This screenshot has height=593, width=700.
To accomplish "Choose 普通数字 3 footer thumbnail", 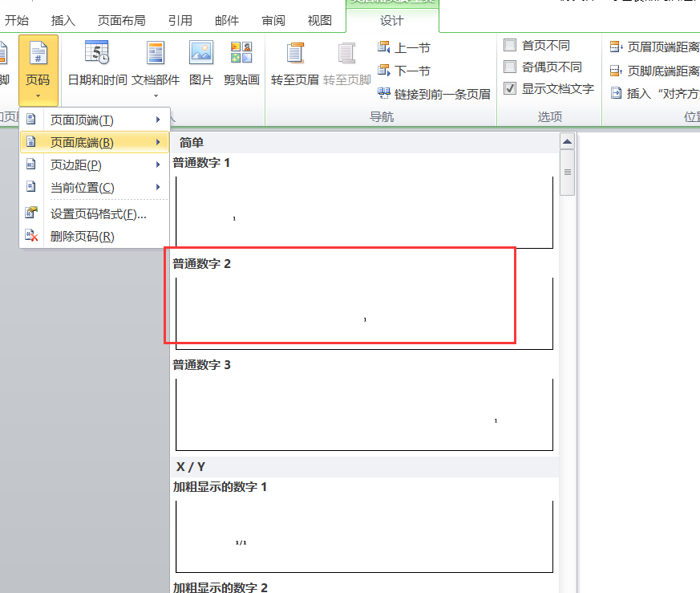I will 364,415.
